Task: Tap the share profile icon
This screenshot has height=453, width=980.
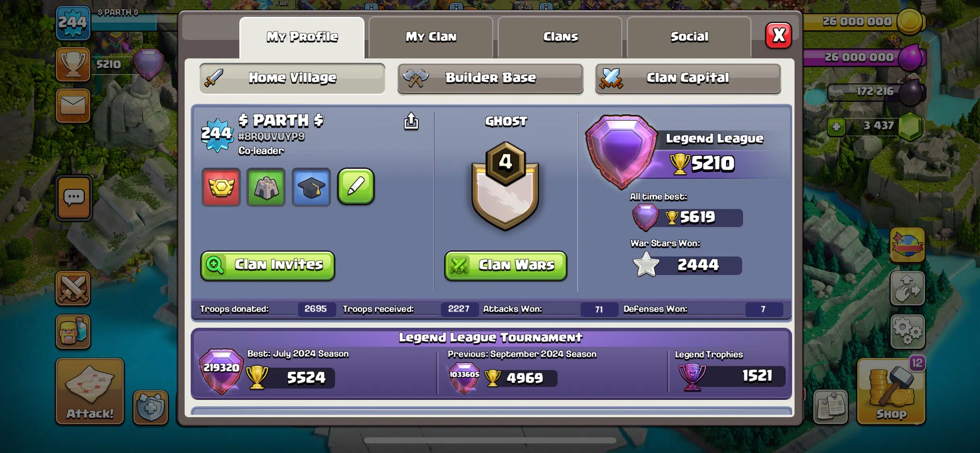Action: coord(411,121)
